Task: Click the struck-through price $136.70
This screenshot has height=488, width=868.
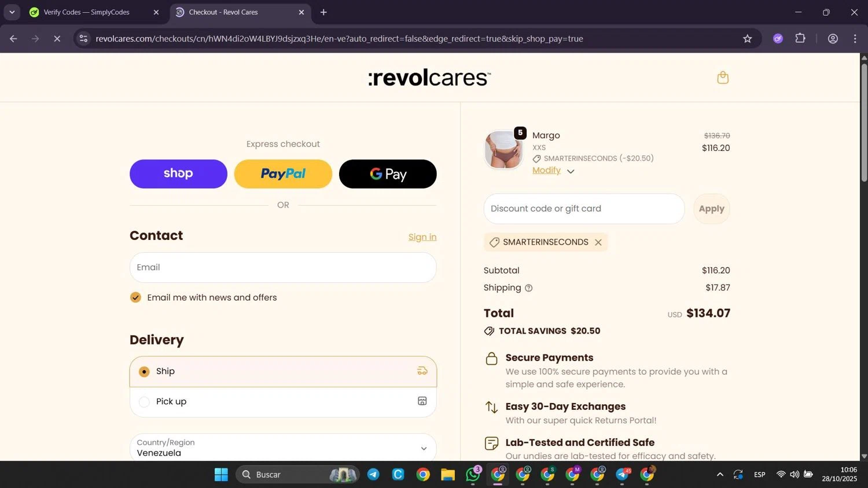Action: click(x=717, y=136)
